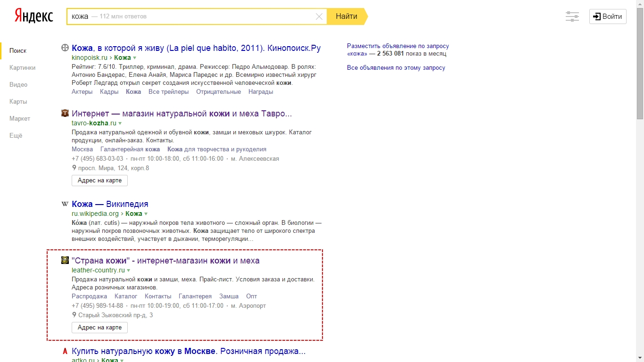The image size is (644, 362).
Task: Clear the search query with X icon
Action: point(319,16)
